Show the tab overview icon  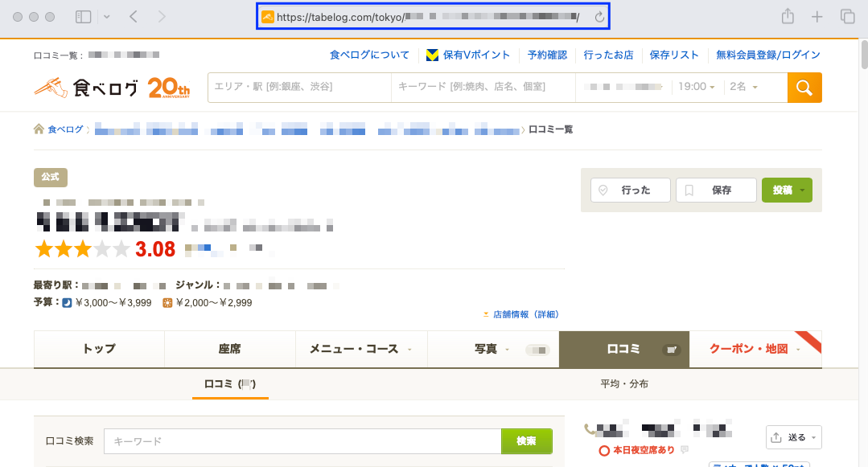tap(847, 17)
